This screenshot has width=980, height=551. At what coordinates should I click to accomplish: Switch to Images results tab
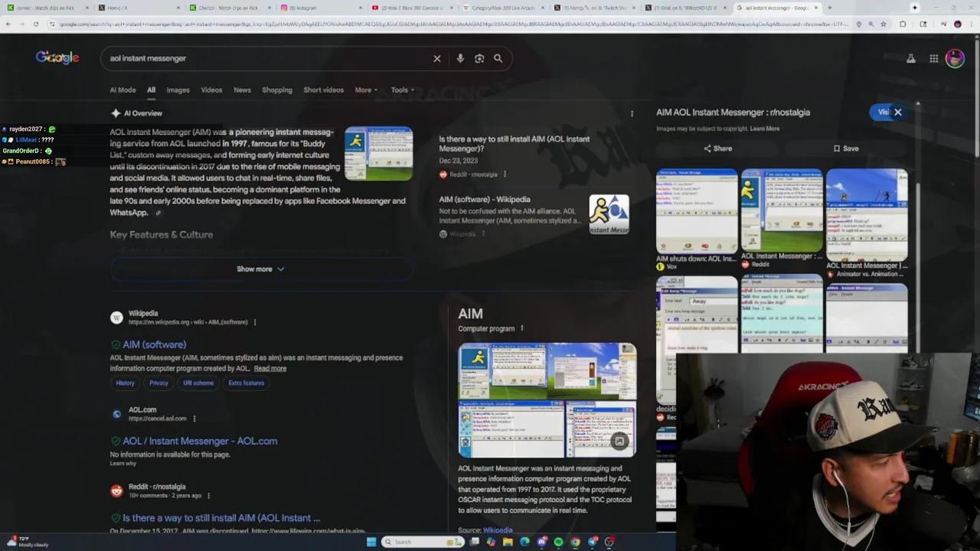tap(178, 90)
